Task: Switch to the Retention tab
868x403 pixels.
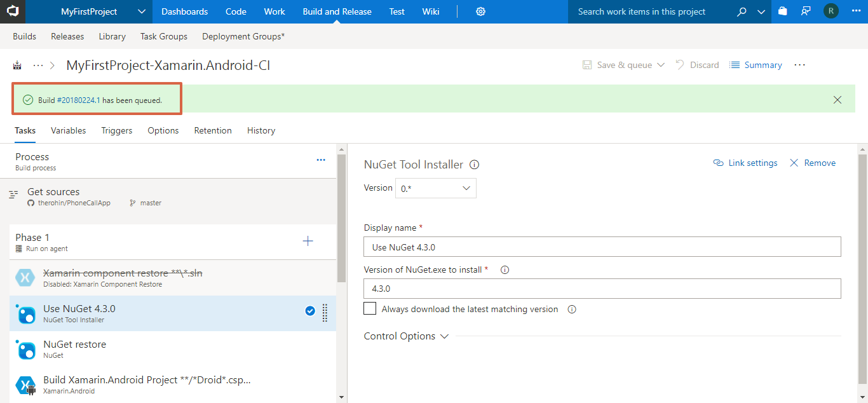Action: (213, 130)
